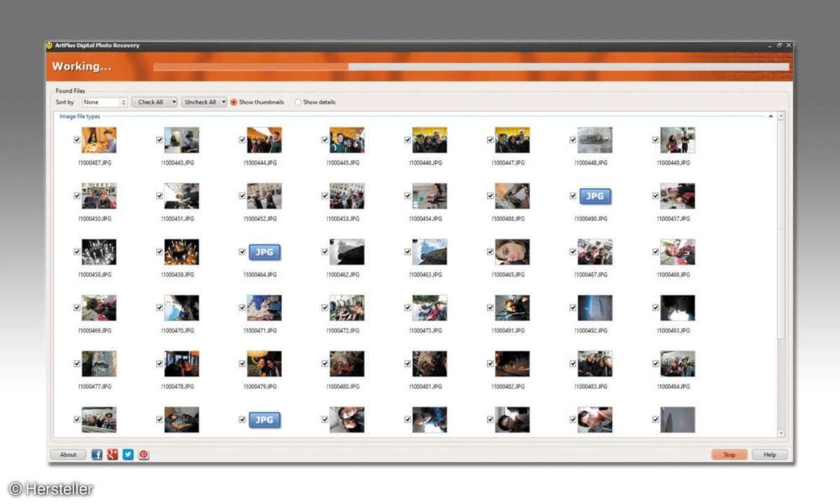840x504 pixels.
Task: Uncheck the checkbox for !1000445.JPG
Action: click(325, 140)
